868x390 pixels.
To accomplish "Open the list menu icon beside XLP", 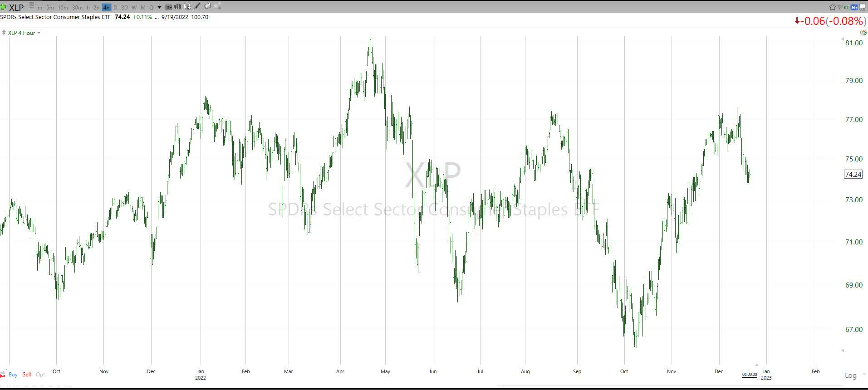I will point(32,5).
